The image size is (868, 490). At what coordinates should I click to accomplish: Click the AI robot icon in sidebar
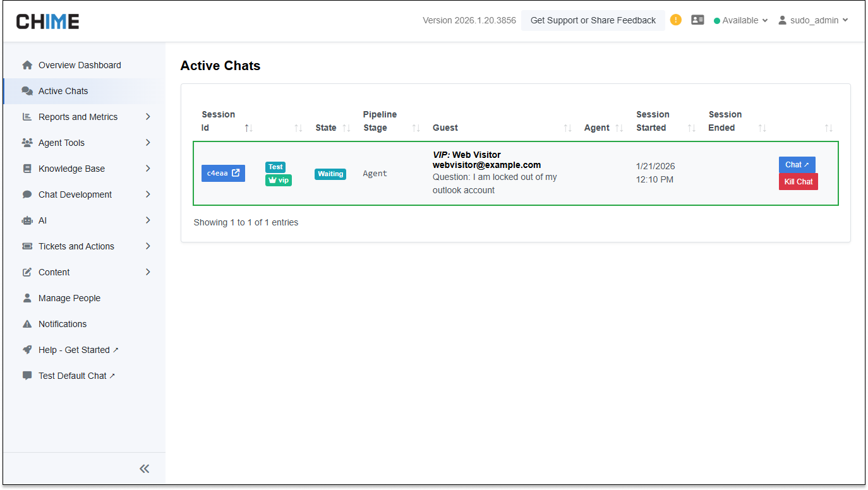pos(27,220)
